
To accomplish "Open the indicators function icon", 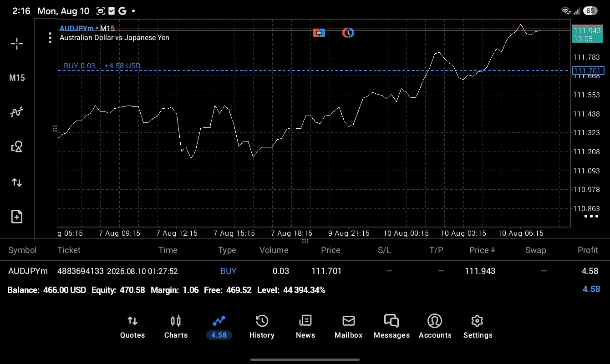I will [x=17, y=112].
